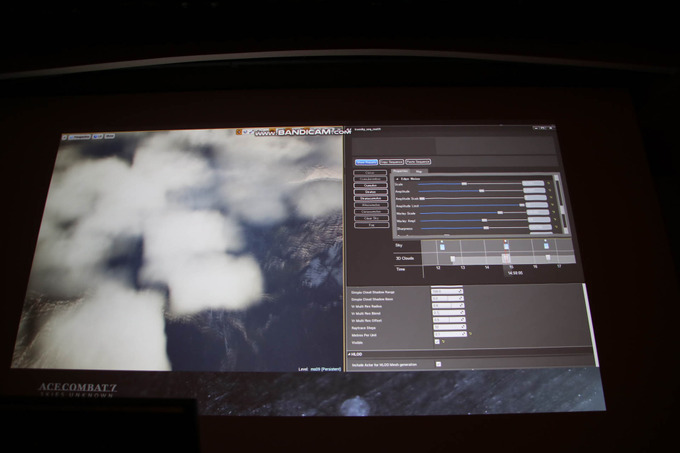The image size is (680, 453).
Task: Click the Vr Multi Res Blend spinner arrow
Action: click(462, 313)
